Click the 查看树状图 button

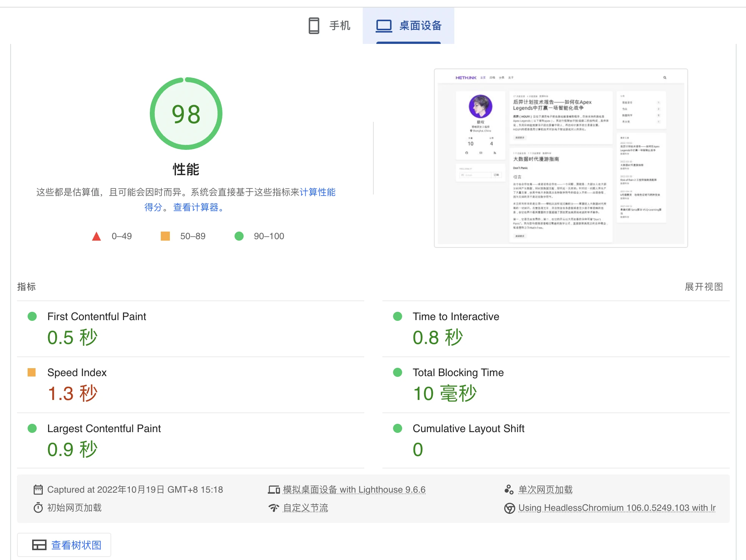(64, 545)
